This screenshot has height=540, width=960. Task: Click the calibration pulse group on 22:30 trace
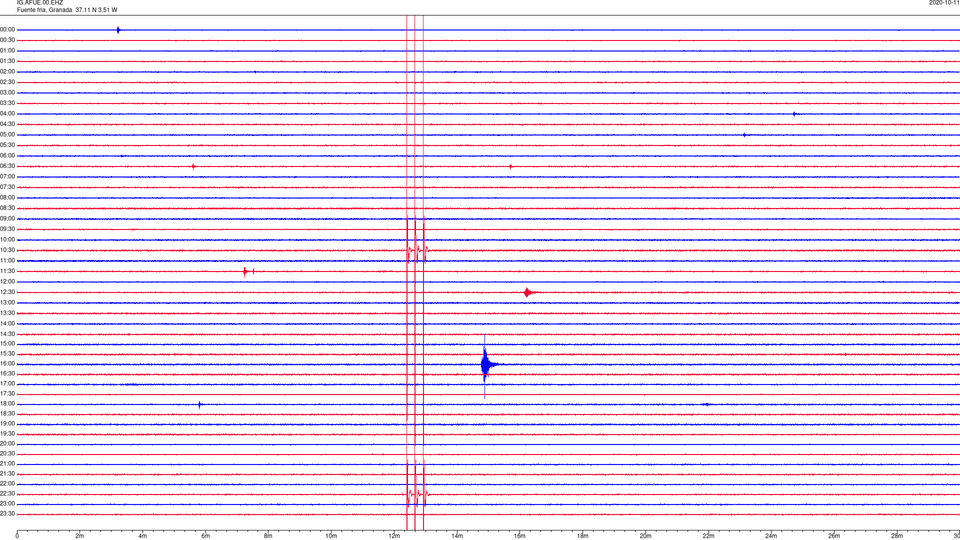[417, 493]
